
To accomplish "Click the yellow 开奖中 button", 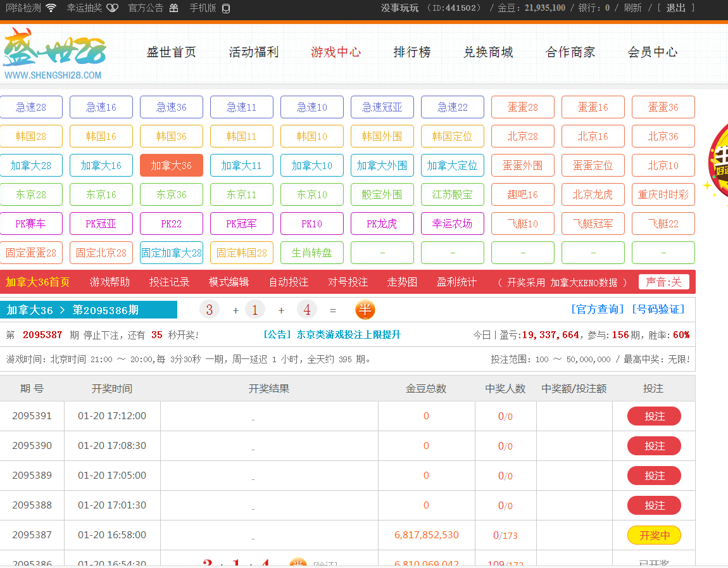I will click(x=654, y=535).
